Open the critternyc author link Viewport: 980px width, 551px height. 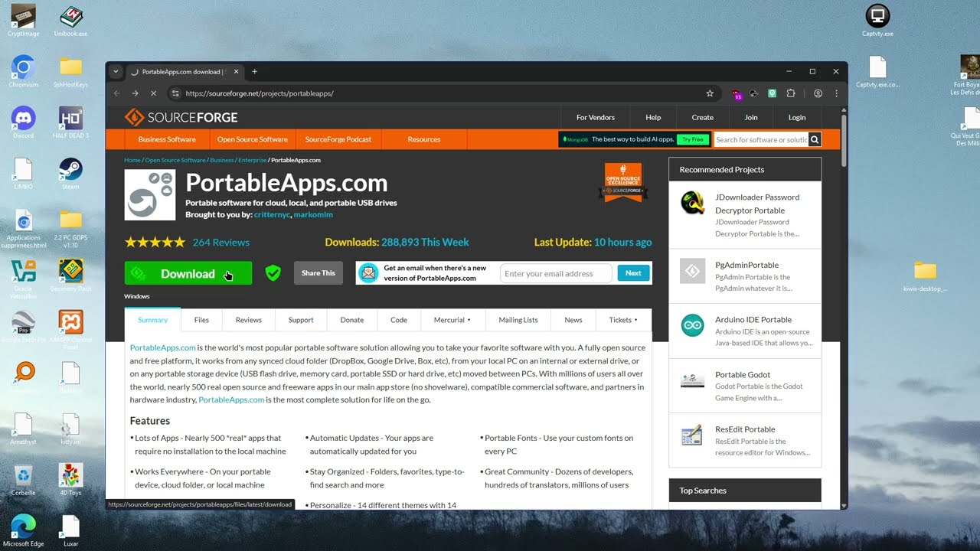pyautogui.click(x=272, y=215)
